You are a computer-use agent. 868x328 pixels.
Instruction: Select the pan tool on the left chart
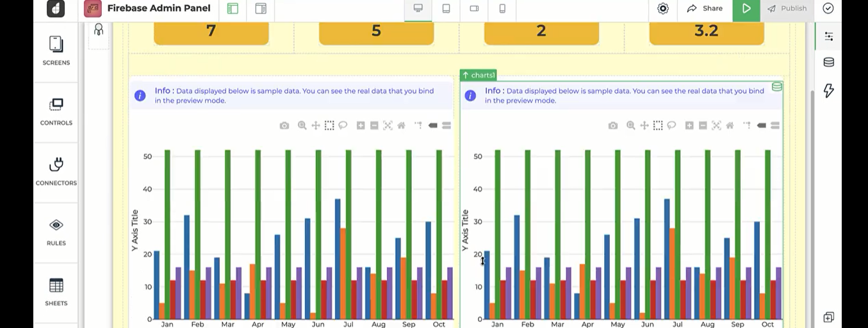[315, 126]
